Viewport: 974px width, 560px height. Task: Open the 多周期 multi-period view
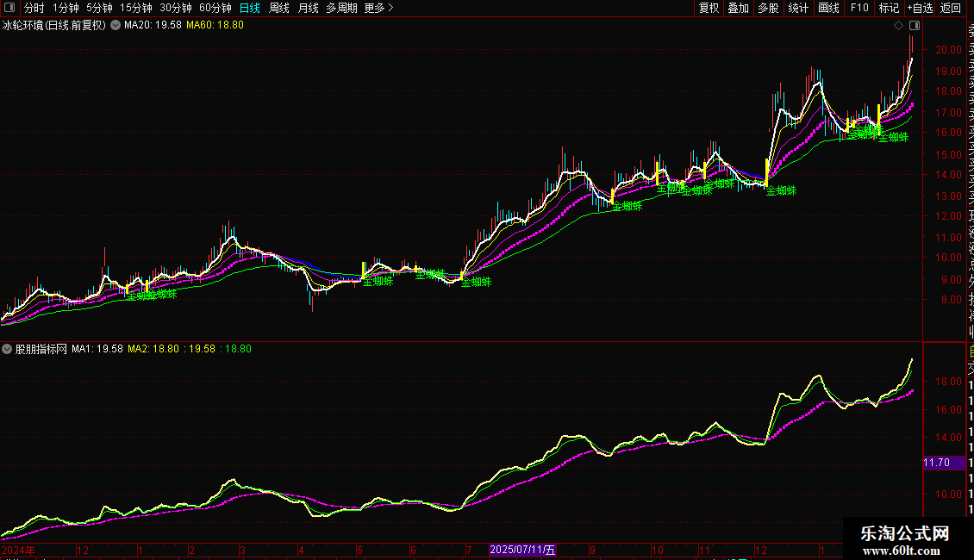[x=341, y=8]
